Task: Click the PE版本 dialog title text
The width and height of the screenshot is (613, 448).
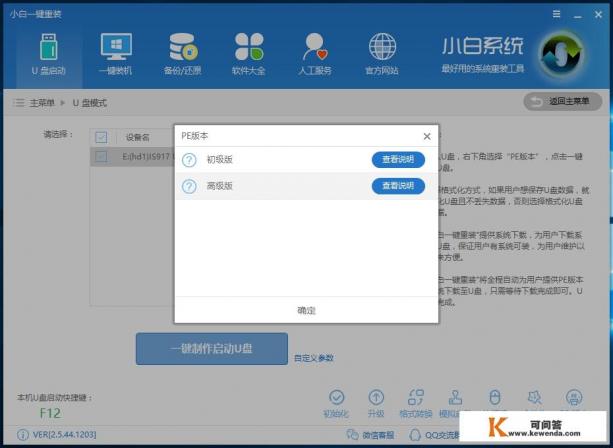Action: (195, 136)
